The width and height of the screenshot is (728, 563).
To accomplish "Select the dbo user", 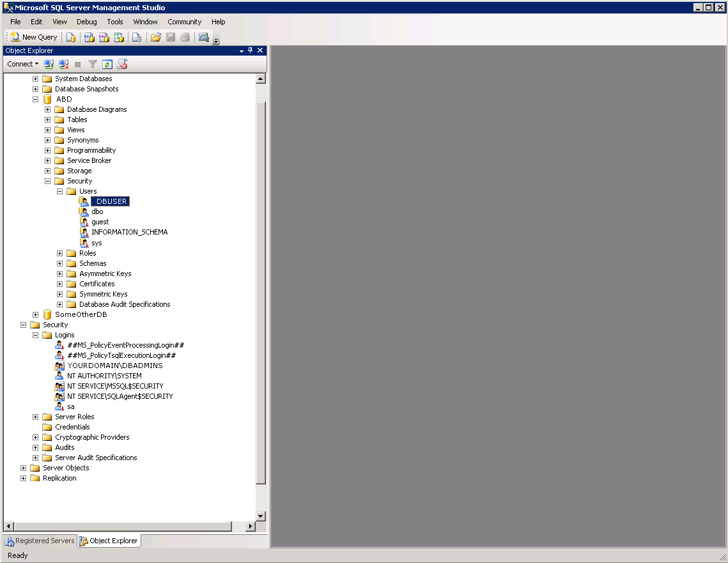I will [97, 212].
